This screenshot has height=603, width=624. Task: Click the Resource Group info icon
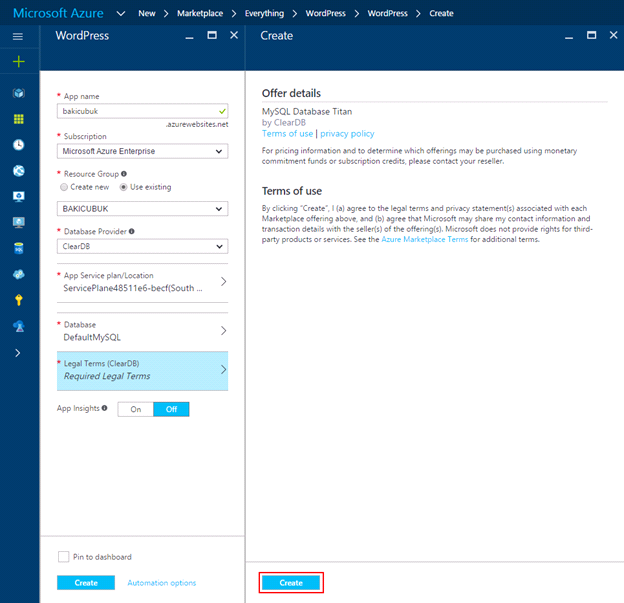click(124, 174)
